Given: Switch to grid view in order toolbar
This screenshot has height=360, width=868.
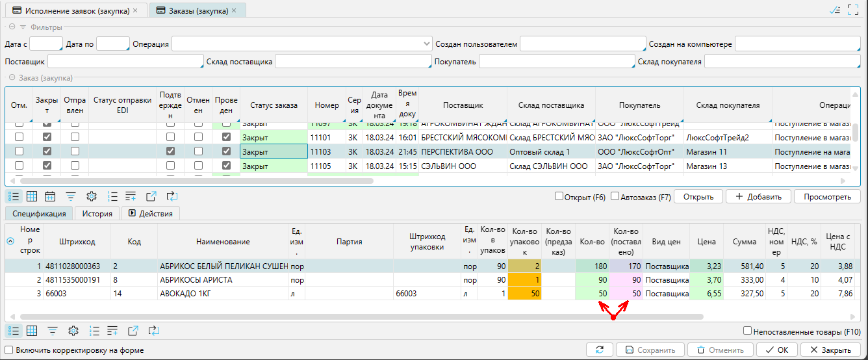Looking at the screenshot, I should tap(31, 196).
